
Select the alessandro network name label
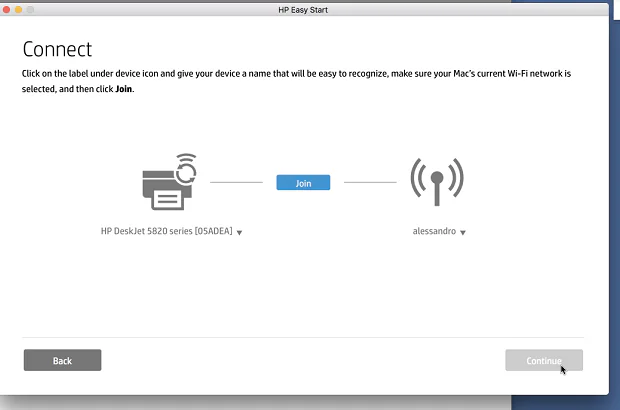point(434,231)
